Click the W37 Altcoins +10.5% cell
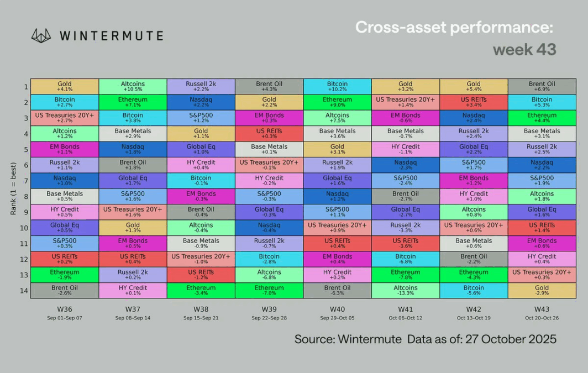The image size is (588, 373). (x=133, y=87)
